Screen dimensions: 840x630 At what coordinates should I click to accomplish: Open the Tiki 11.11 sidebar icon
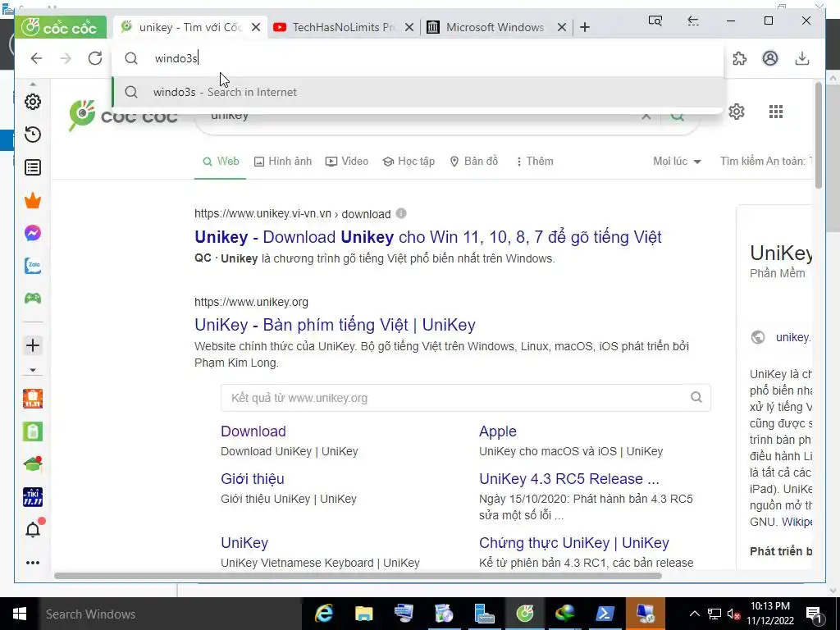[x=33, y=497]
